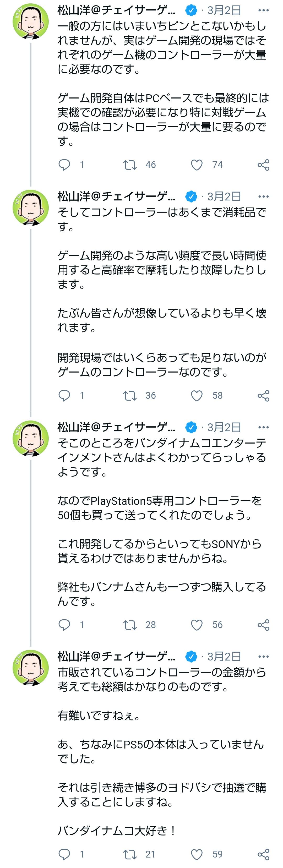This screenshot has width=283, height=868.
Task: Like the second tweet with 58 likes
Action: pyautogui.click(x=197, y=396)
